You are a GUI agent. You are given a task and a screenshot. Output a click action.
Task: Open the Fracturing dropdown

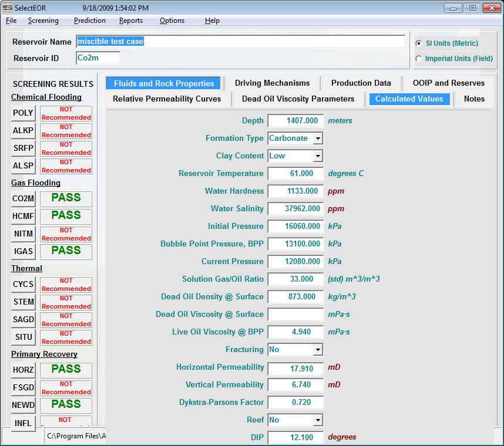[x=318, y=350]
